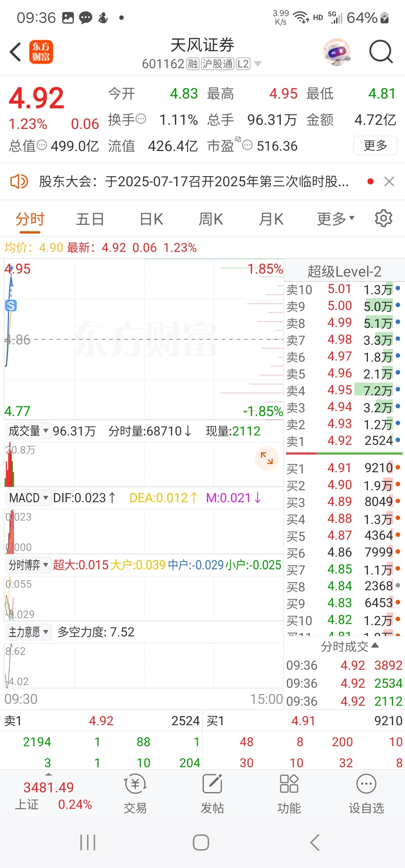The image size is (405, 868).
Task: Close the shareholder meeting notice
Action: [x=389, y=182]
